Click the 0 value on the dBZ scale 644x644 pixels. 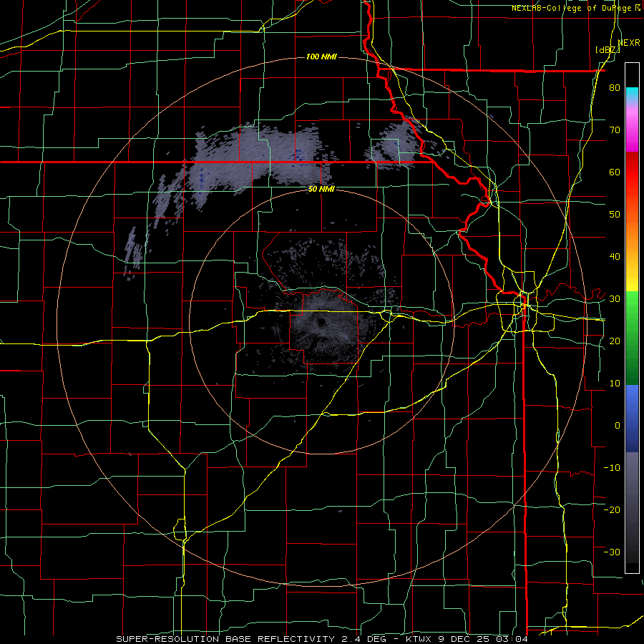pos(618,426)
